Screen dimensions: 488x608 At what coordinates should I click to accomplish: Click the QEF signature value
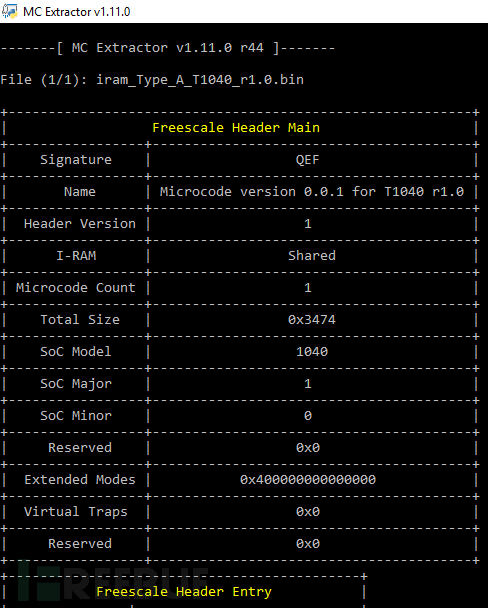[308, 160]
